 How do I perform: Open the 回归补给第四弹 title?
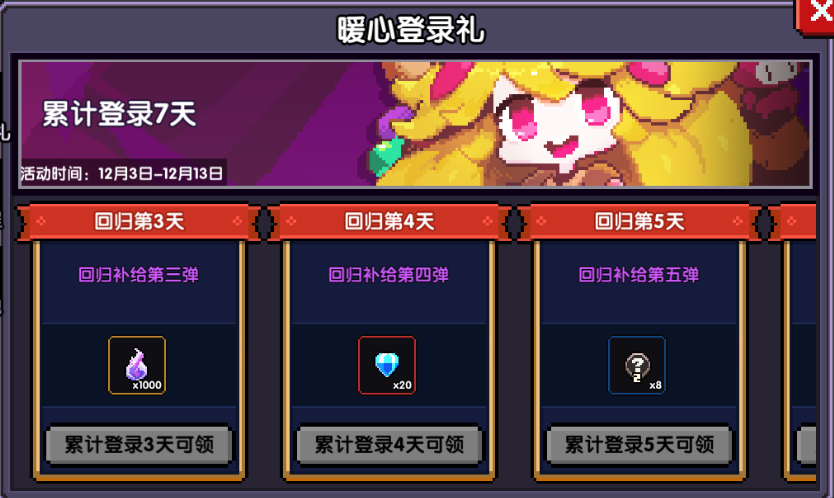point(389,275)
